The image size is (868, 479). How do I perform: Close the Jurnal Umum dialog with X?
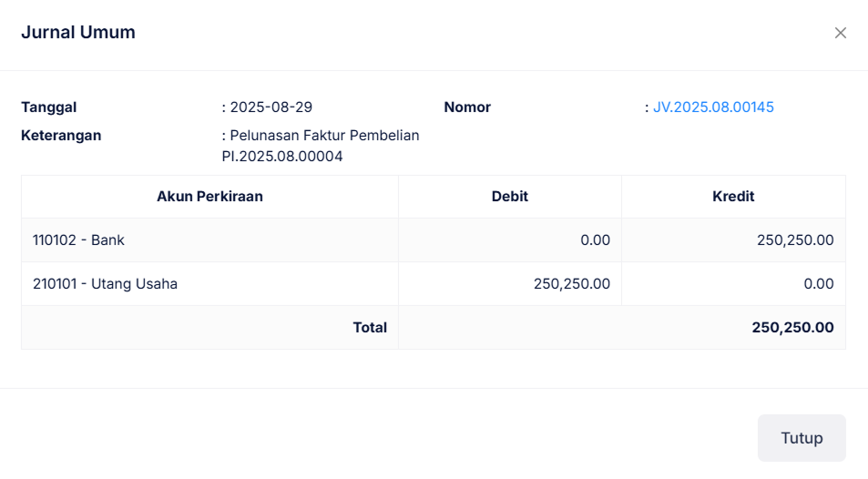(x=840, y=33)
